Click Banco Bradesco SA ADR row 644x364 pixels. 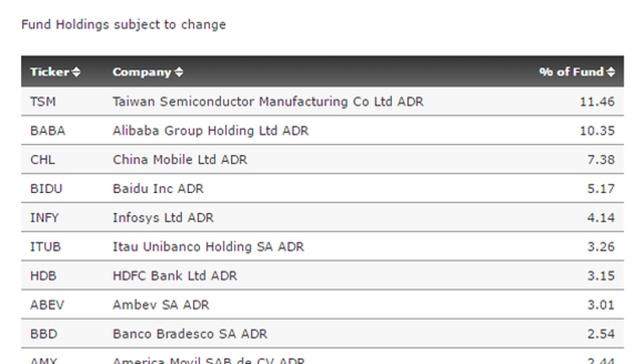(x=322, y=334)
